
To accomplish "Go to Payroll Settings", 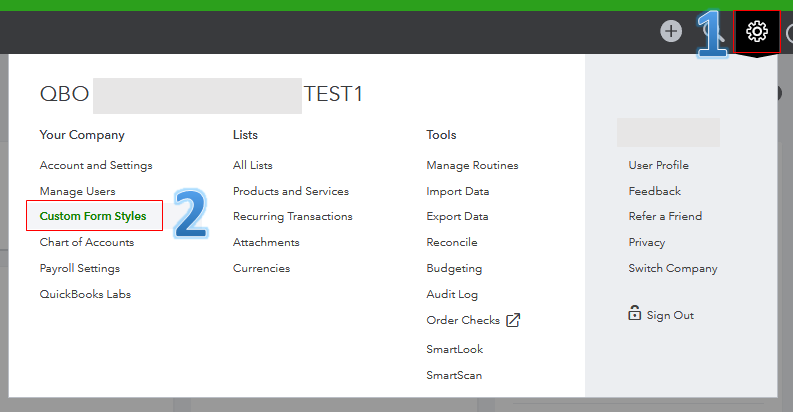I will pos(80,268).
